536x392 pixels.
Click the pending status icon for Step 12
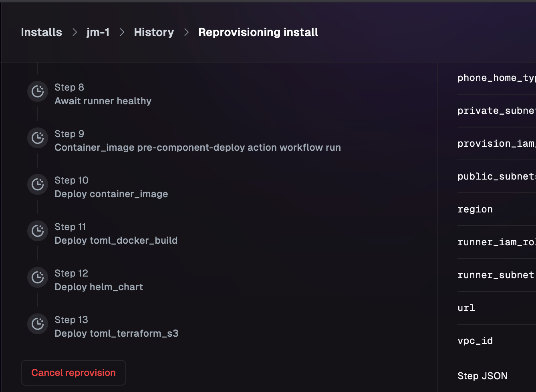click(38, 277)
